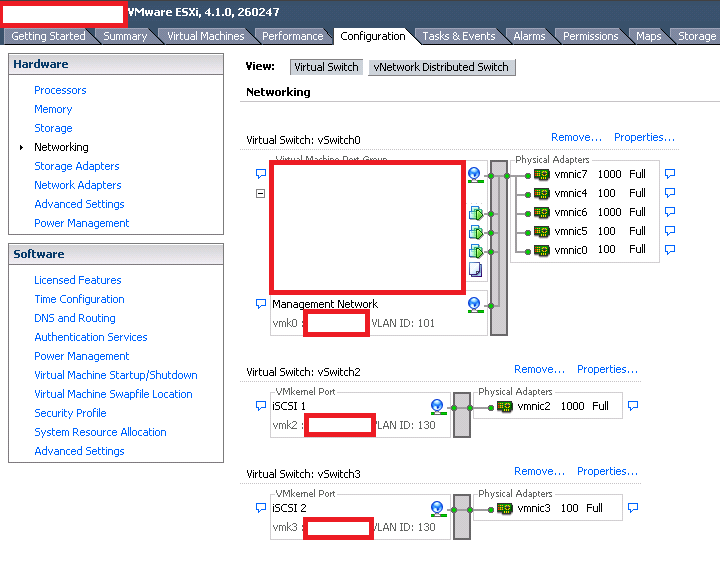Open the Alarms tab
The width and height of the screenshot is (720, 564).
click(529, 36)
